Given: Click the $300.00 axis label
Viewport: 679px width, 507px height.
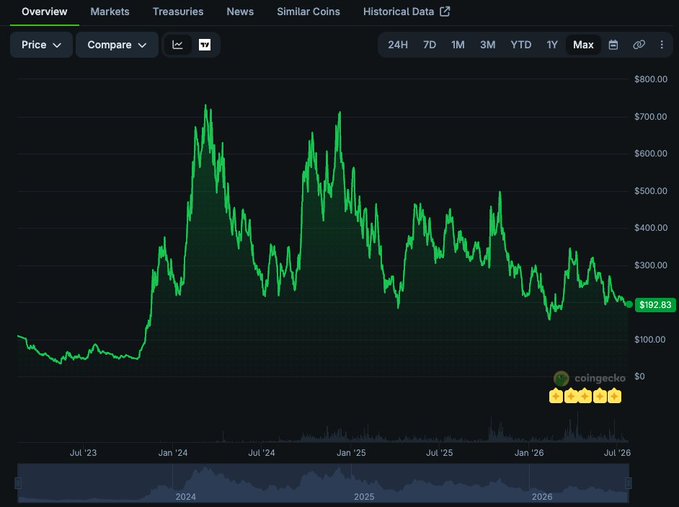Looking at the screenshot, I should pos(650,265).
